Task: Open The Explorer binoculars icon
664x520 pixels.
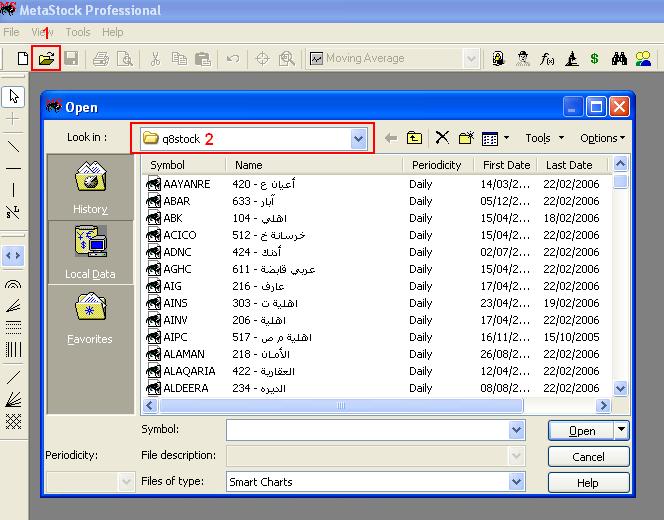Action: (619, 58)
